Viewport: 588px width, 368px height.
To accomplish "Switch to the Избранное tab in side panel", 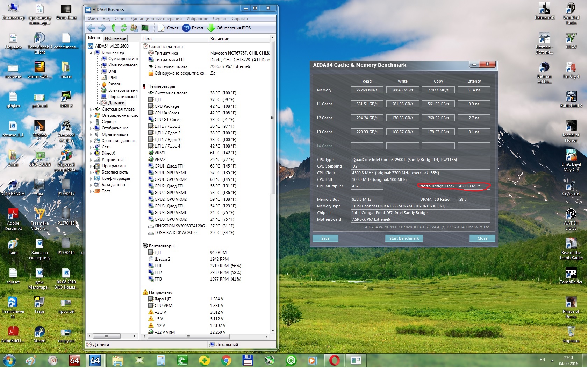I will coord(115,38).
